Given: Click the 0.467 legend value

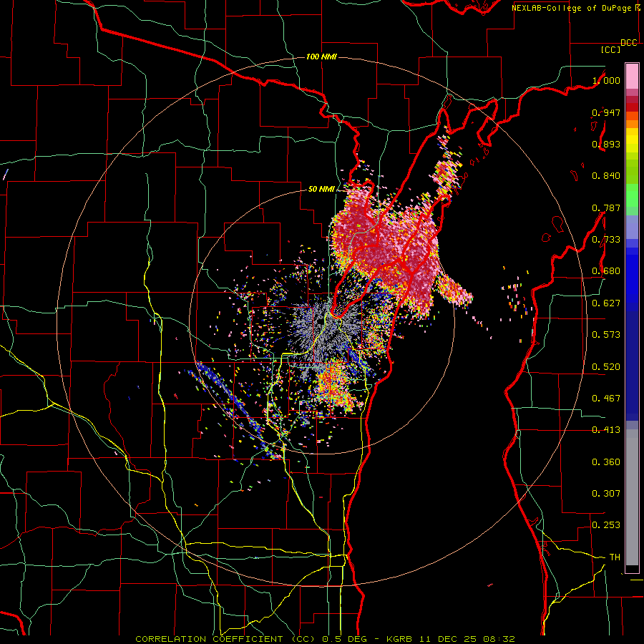Looking at the screenshot, I should click(606, 399).
